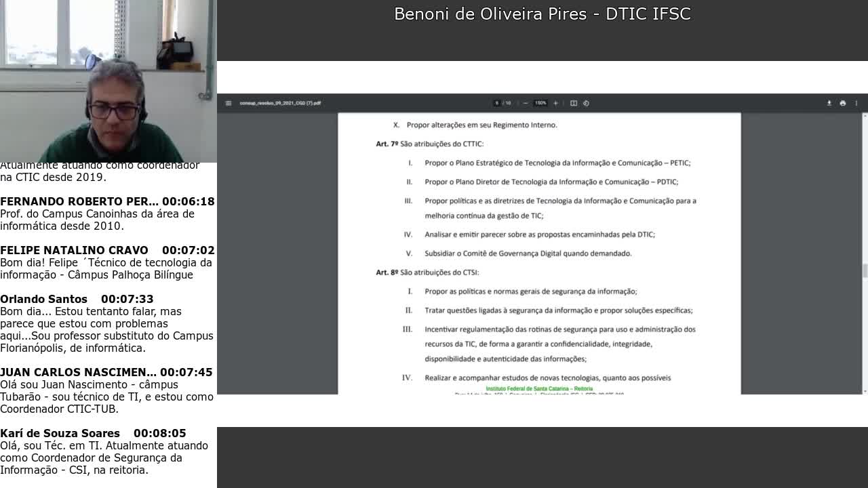Rotate the PDF with the rotate icon

click(586, 103)
